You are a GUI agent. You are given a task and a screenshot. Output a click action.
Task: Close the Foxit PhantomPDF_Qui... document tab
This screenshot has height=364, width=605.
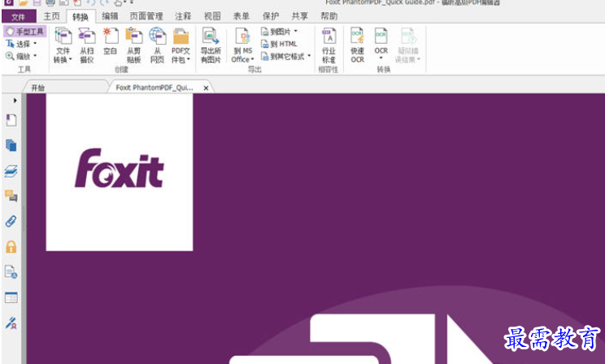coord(206,88)
